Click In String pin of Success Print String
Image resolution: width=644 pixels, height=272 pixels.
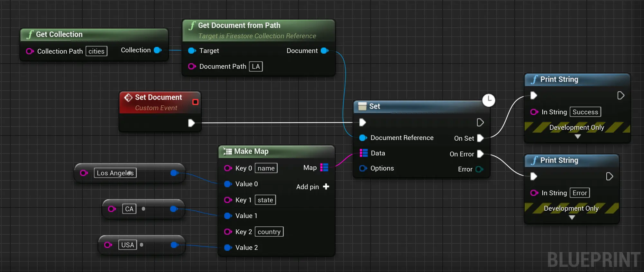(534, 112)
